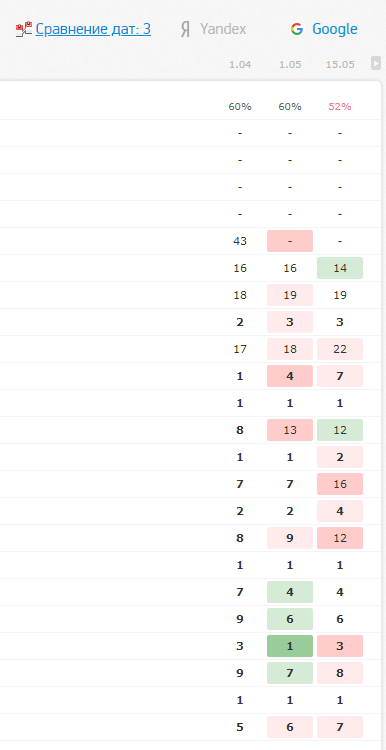Click the Yandex "Я" logo icon
This screenshot has height=750, width=386.
point(185,30)
